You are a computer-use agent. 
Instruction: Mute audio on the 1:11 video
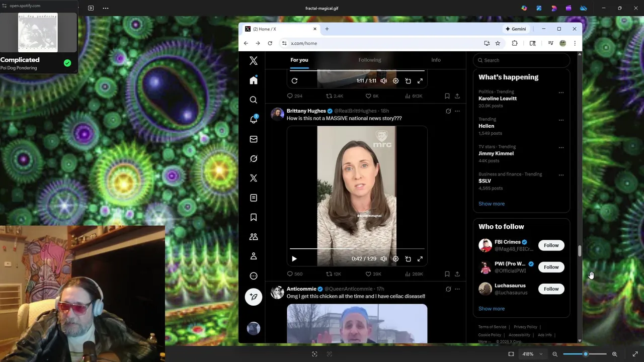383,81
